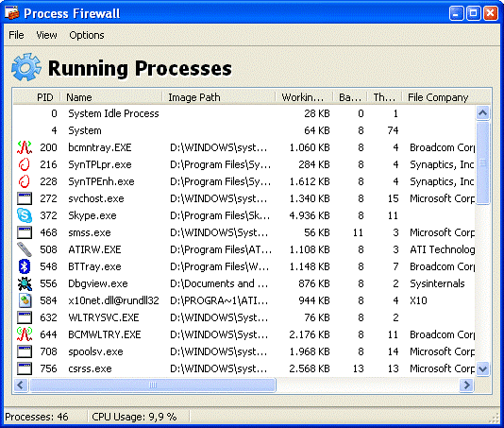
Task: Select the SynTPLpr.exe Synaptics icon
Action: pos(25,164)
